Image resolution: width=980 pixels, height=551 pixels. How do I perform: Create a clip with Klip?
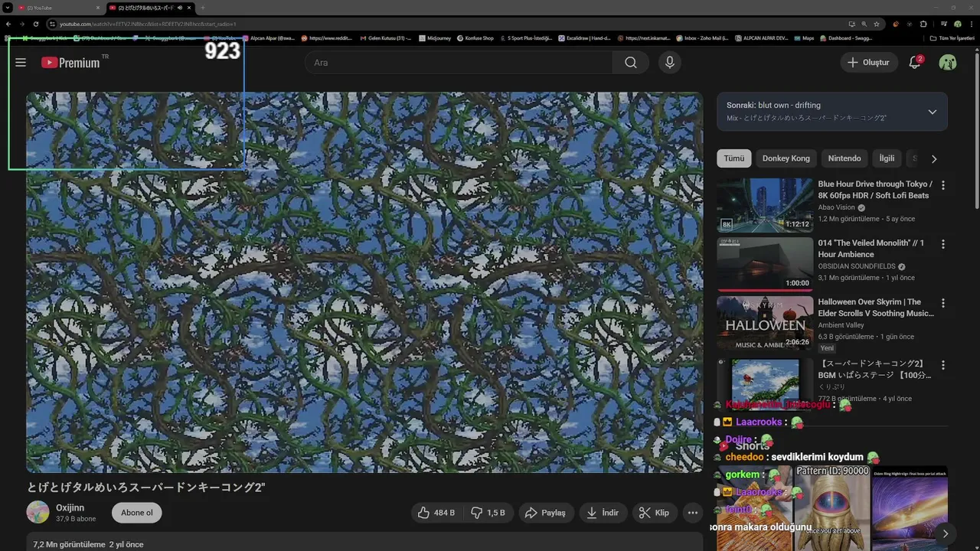click(655, 513)
